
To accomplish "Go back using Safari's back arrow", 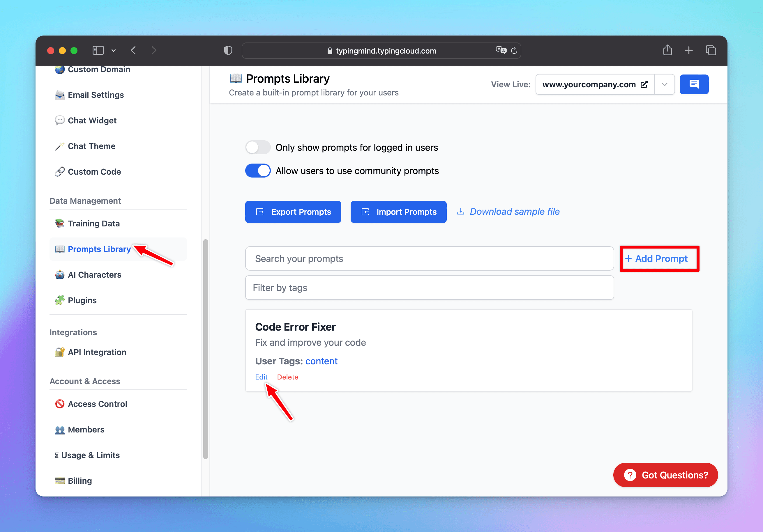I will (133, 50).
